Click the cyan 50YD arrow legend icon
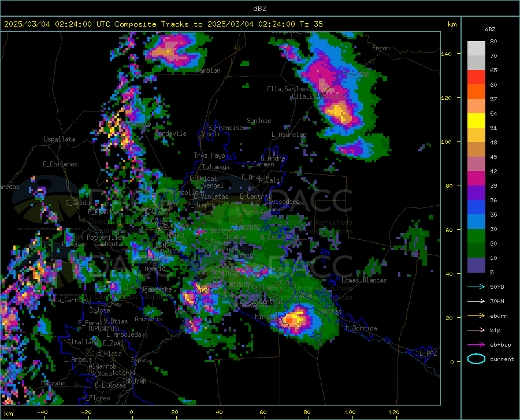 [476, 287]
